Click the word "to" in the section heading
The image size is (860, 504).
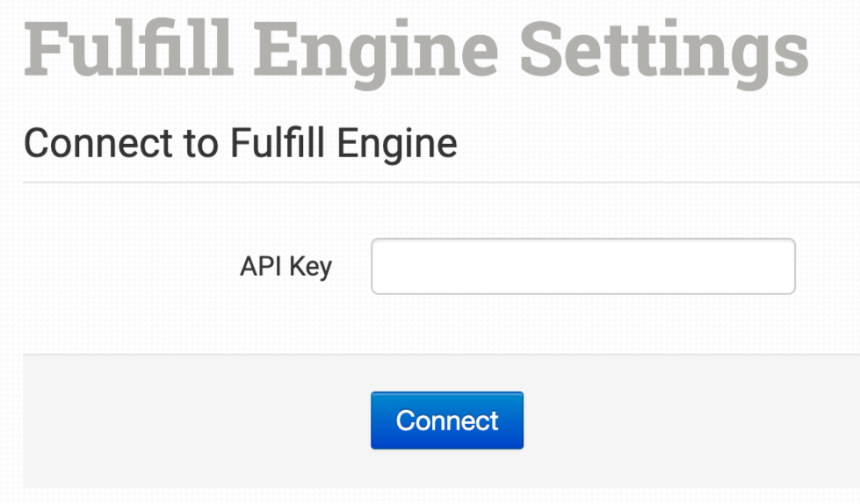pos(202,142)
